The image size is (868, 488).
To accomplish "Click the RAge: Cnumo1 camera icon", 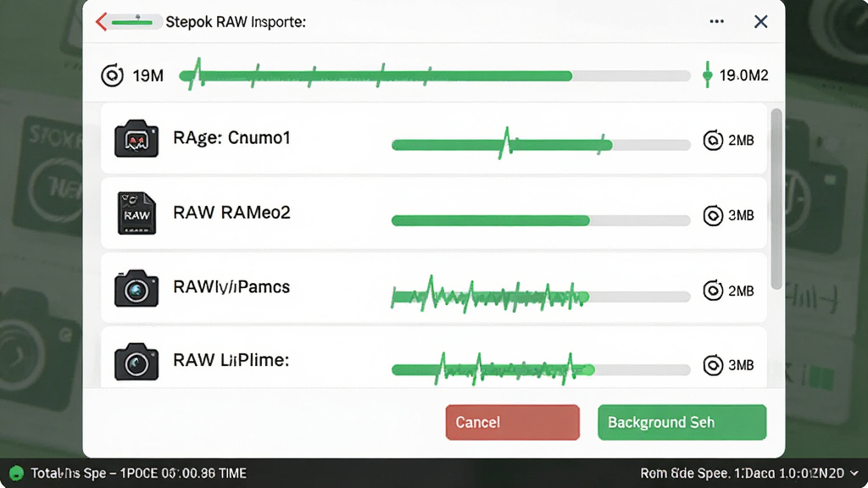I will click(136, 138).
